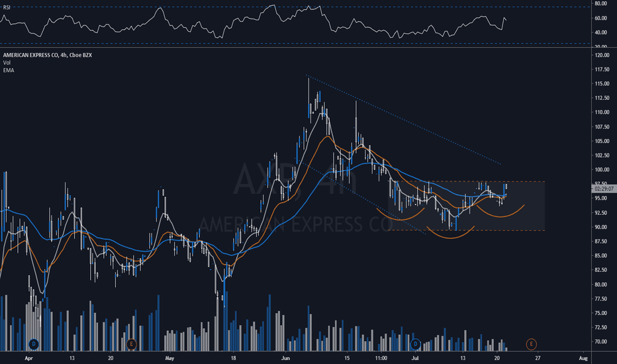This screenshot has width=617, height=364.
Task: Click the 110.00 price axis label
Action: click(602, 112)
